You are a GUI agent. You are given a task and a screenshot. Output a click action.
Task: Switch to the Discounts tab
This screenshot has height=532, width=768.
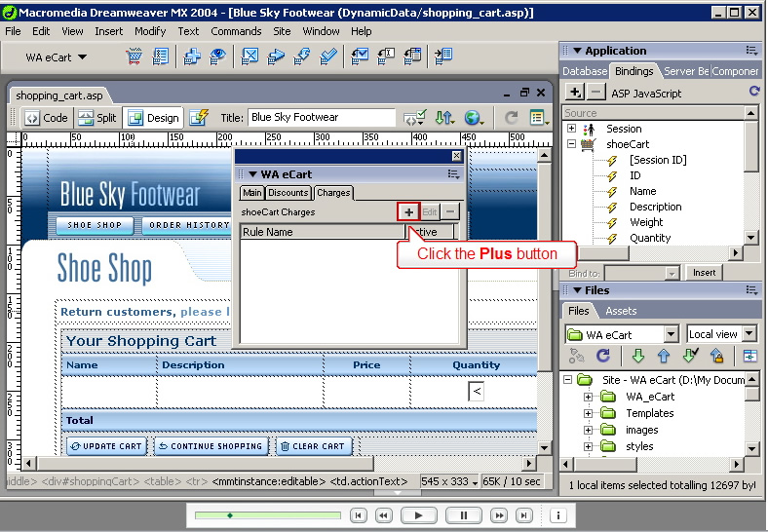click(288, 193)
